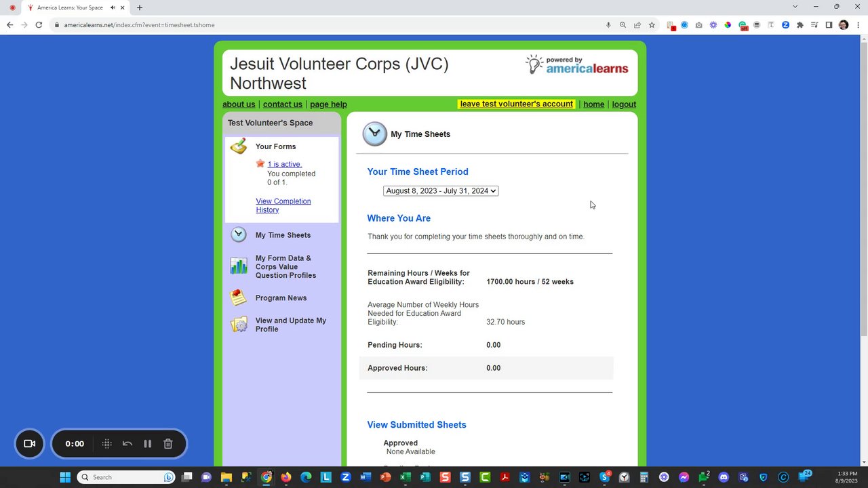Click the drag-handle dots in recorder bar
This screenshot has height=488, width=868.
tap(106, 443)
